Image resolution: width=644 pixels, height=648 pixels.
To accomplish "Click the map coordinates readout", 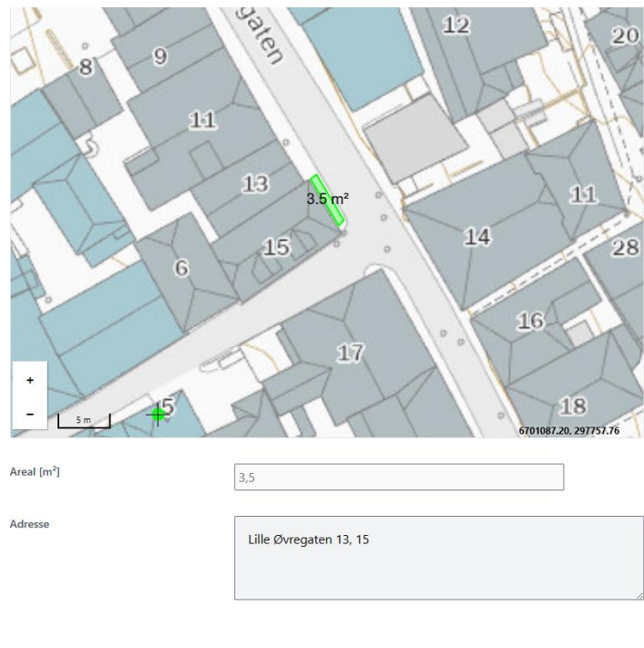I will 568,430.
